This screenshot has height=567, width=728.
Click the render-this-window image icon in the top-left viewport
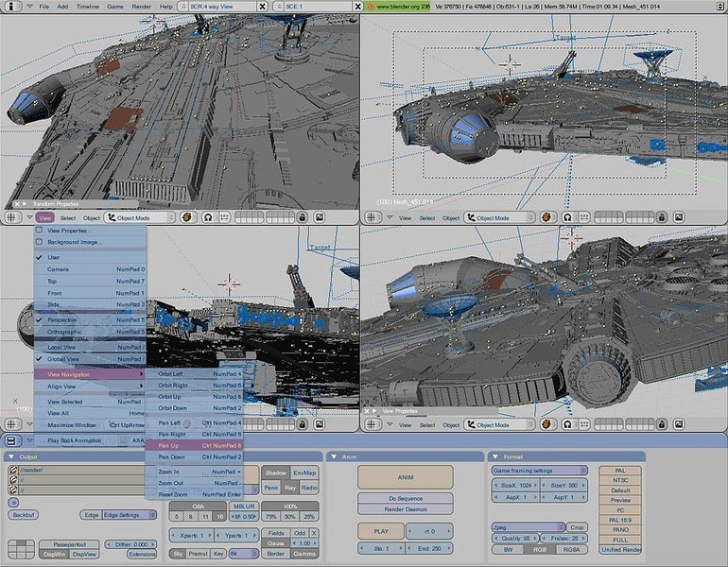(319, 217)
